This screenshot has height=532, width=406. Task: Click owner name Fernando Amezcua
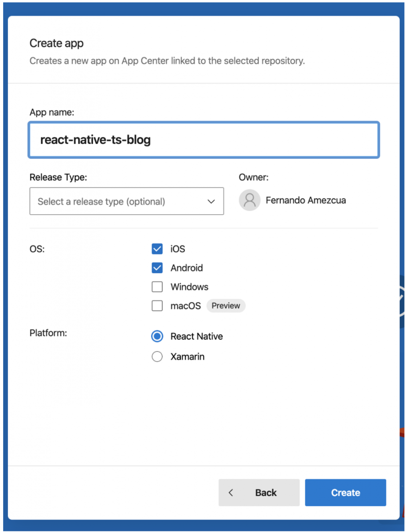306,200
